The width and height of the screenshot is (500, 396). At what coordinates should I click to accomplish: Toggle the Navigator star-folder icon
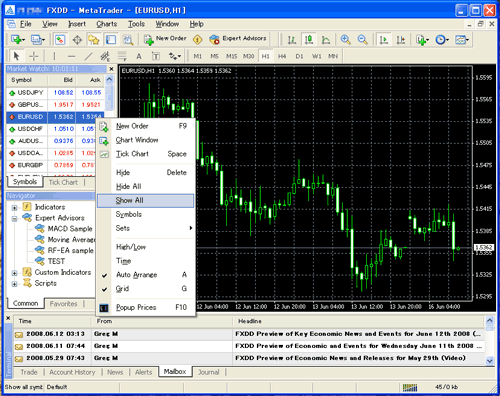point(94,40)
